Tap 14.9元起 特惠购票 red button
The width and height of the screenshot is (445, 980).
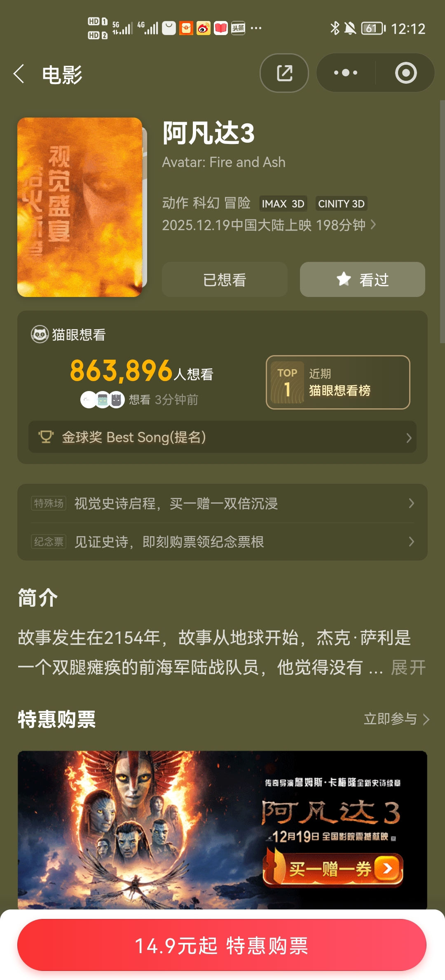222,945
